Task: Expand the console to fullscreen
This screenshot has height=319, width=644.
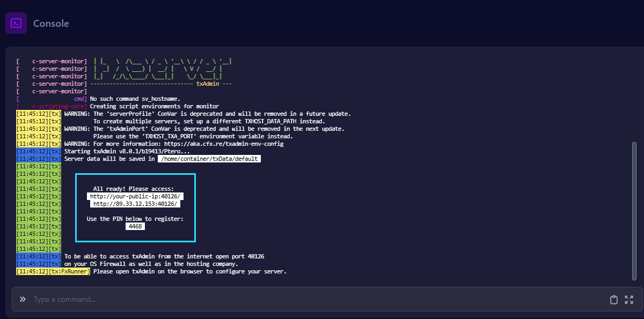Action: (629, 300)
